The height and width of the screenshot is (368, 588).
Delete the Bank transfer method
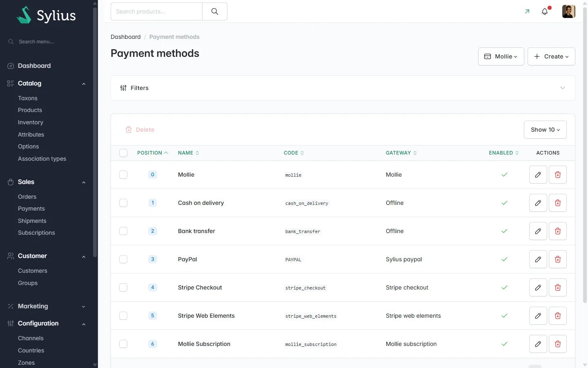[x=558, y=231]
